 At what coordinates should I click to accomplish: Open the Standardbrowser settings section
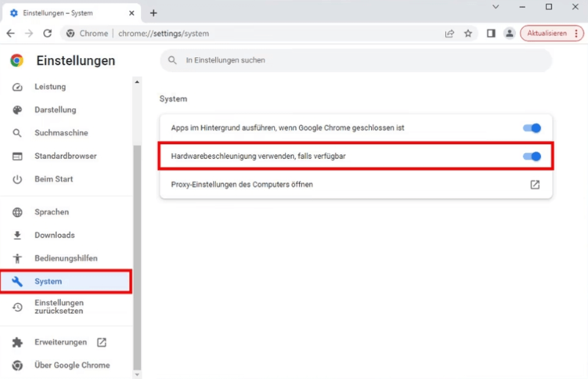click(65, 156)
